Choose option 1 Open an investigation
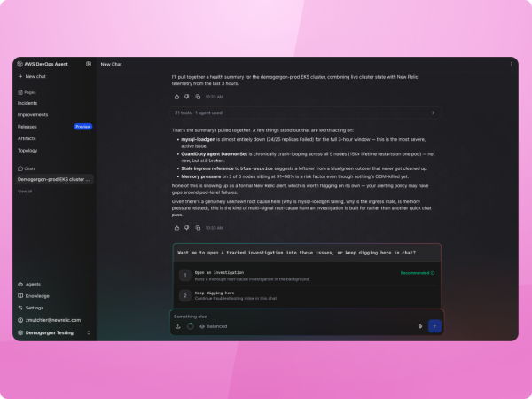 pyautogui.click(x=307, y=275)
